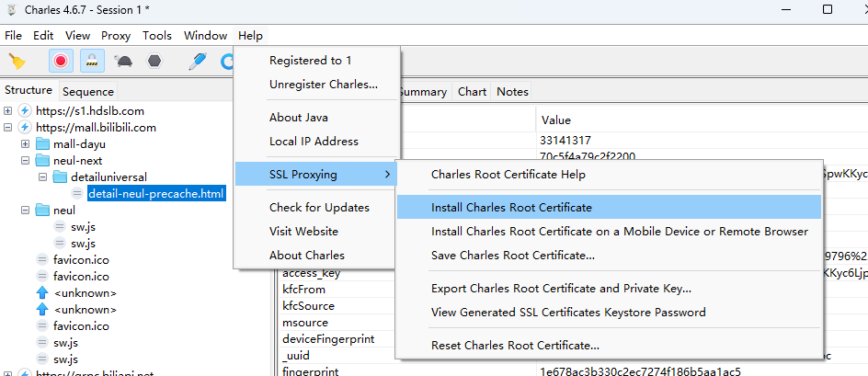Toggle breakpoints with the hexagon icon
This screenshot has width=868, height=376.
pos(154,61)
